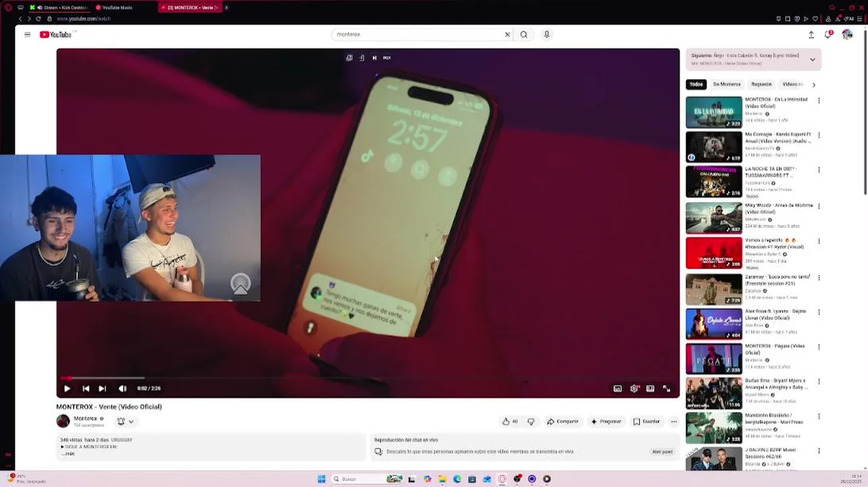Open Me Contagie Kendo Kaponi video title
This screenshot has height=487, width=868.
[777, 138]
